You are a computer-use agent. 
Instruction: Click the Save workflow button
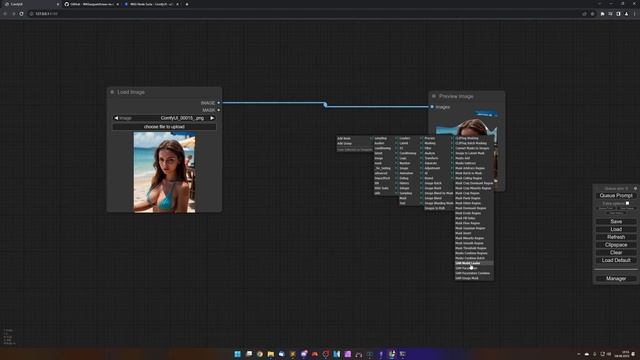pyautogui.click(x=616, y=222)
